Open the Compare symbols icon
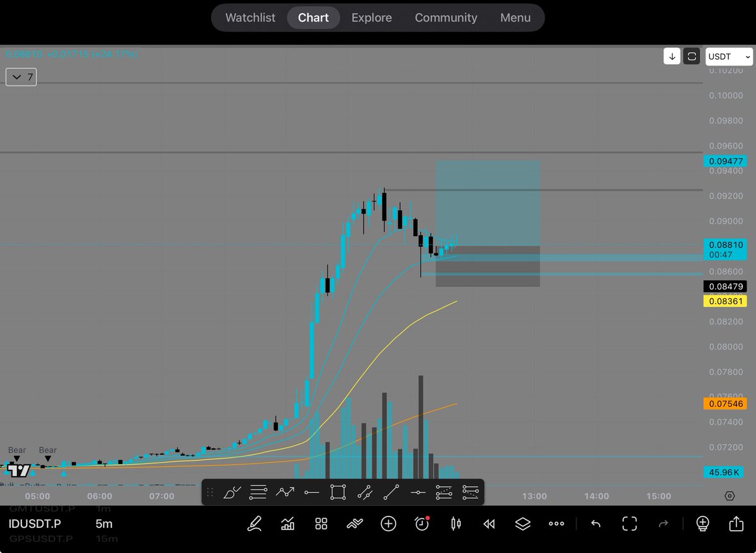 click(x=355, y=523)
